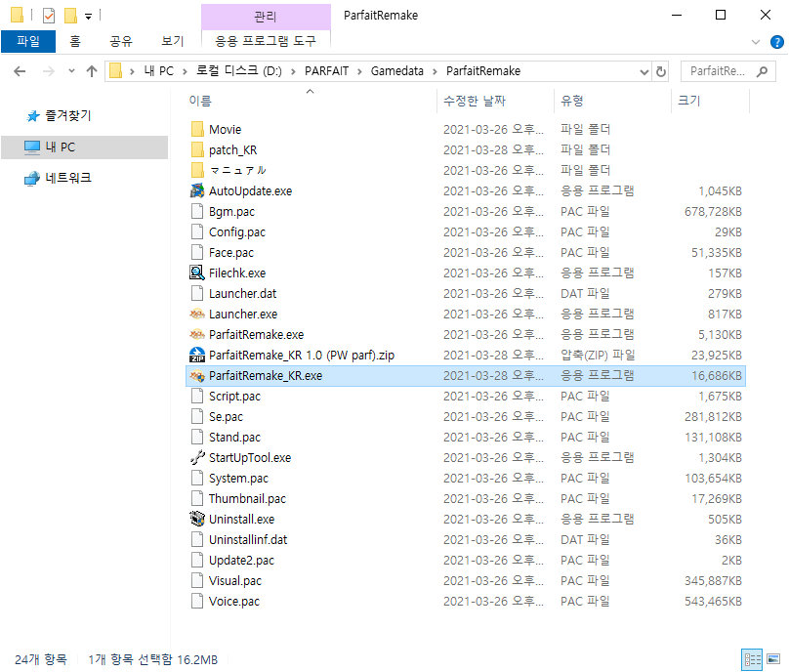
Task: Expand the chevron after Gamedata in address bar
Action: coord(435,71)
